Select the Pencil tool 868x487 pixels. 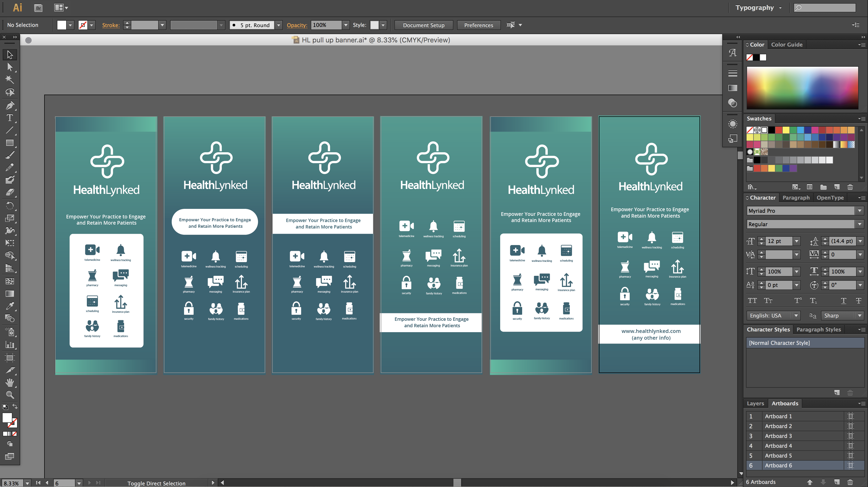[x=10, y=167]
